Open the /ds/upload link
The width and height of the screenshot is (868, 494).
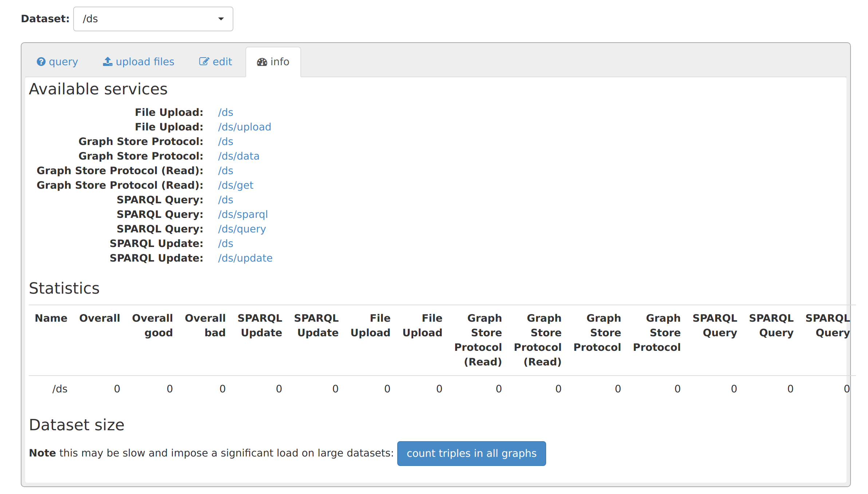tap(244, 127)
